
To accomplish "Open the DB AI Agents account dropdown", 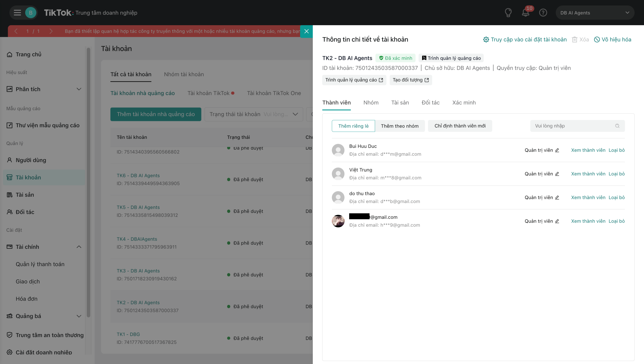I will click(x=595, y=13).
